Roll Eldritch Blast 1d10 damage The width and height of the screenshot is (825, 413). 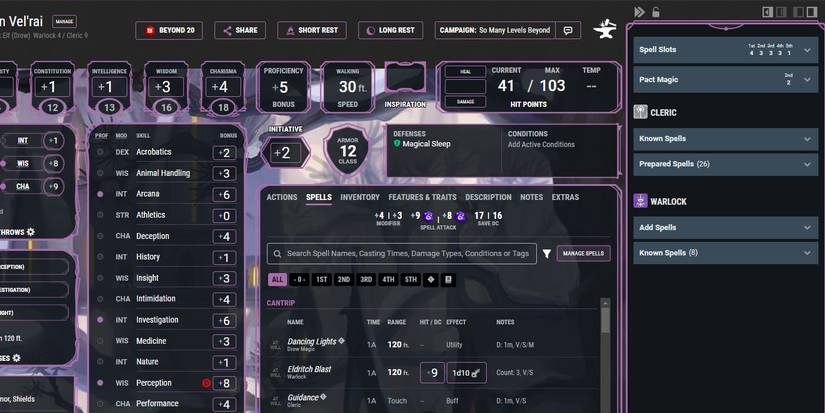tap(466, 373)
